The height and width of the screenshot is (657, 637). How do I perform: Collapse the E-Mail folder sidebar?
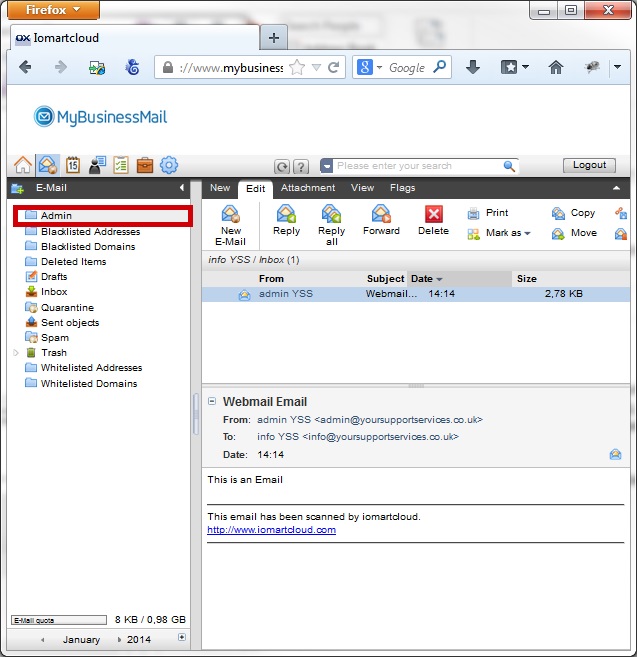coord(182,188)
